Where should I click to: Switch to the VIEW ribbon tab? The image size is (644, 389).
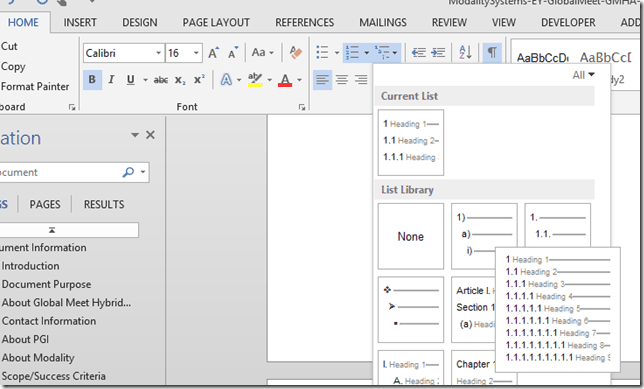click(x=504, y=22)
